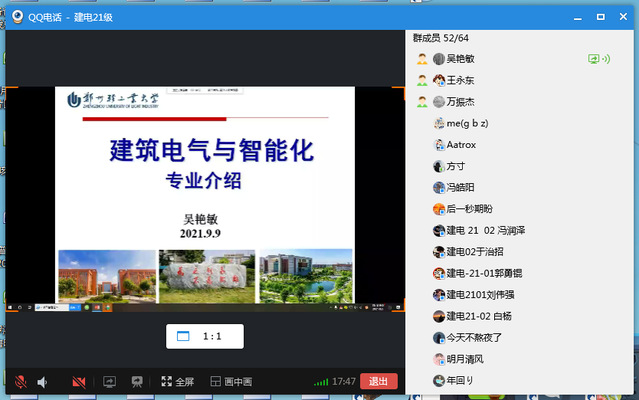Turn on the camera
The width and height of the screenshot is (639, 400).
pos(79,381)
